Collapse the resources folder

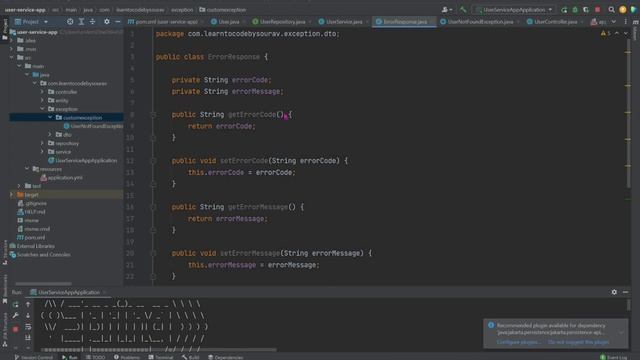27,169
